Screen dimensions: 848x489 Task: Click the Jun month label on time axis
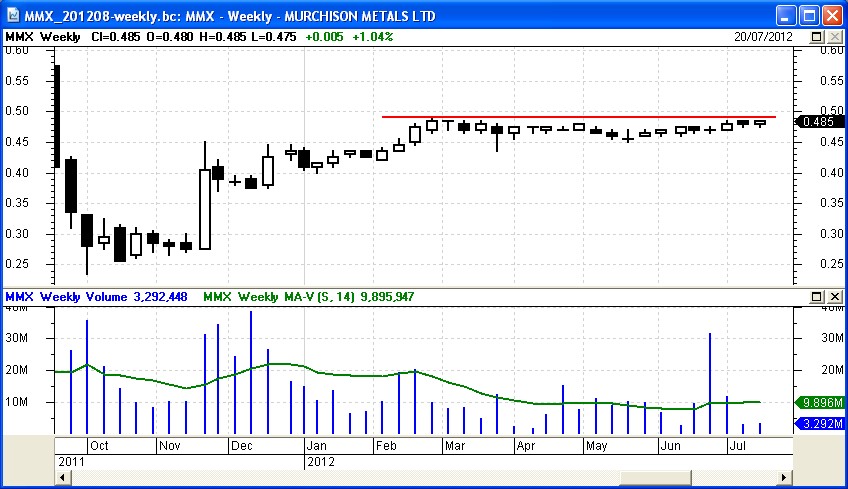[671, 446]
